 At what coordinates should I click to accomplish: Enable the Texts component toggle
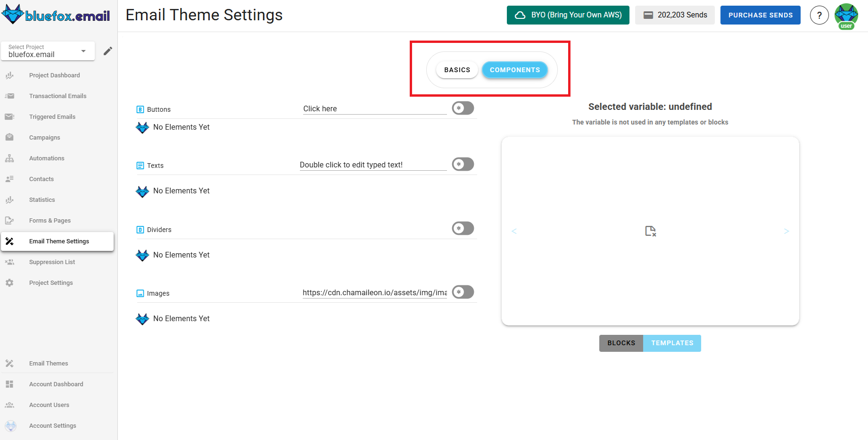coord(463,164)
